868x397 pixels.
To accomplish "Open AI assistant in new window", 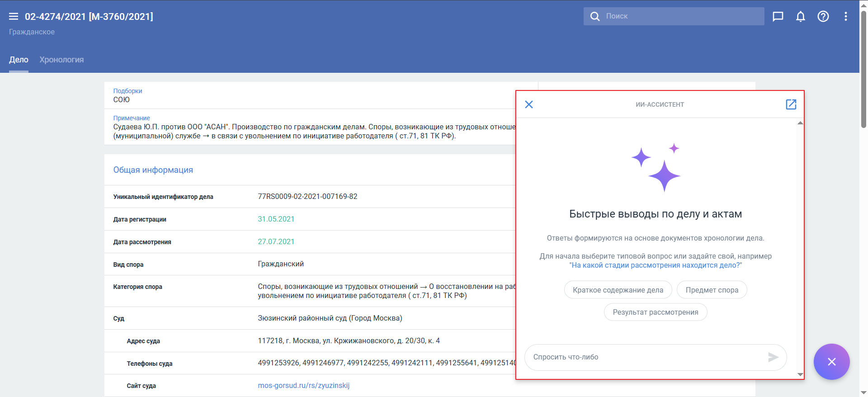I will (791, 104).
